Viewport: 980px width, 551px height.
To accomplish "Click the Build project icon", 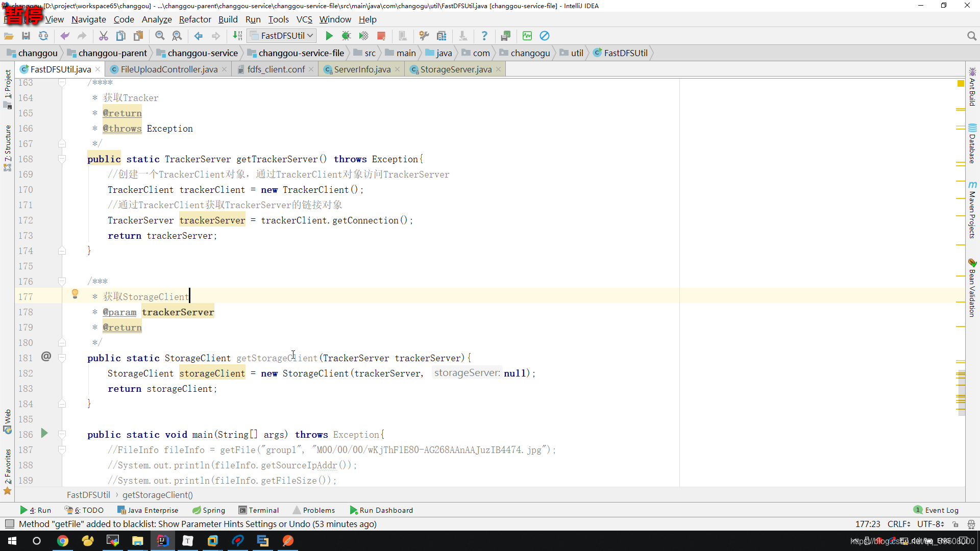I will click(x=237, y=36).
